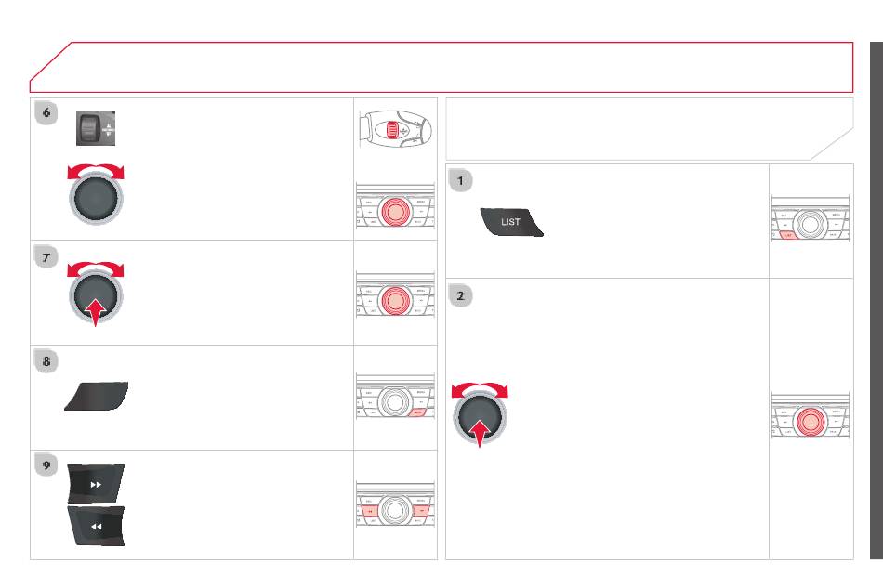Click the rewind button in step 9
This screenshot has height=588, width=883.
96,526
